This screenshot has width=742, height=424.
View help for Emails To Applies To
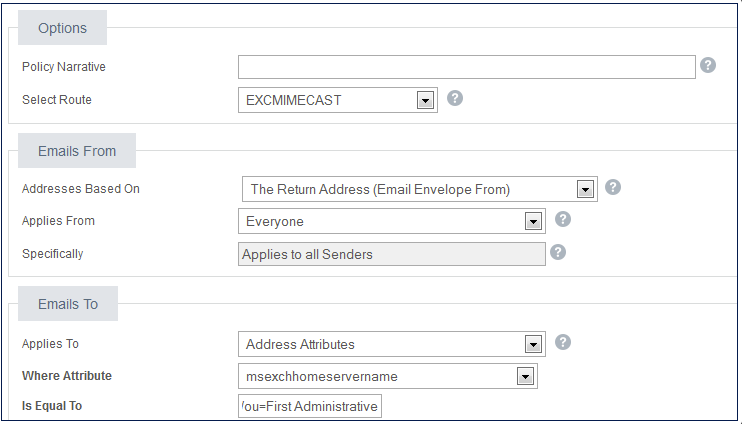(563, 342)
